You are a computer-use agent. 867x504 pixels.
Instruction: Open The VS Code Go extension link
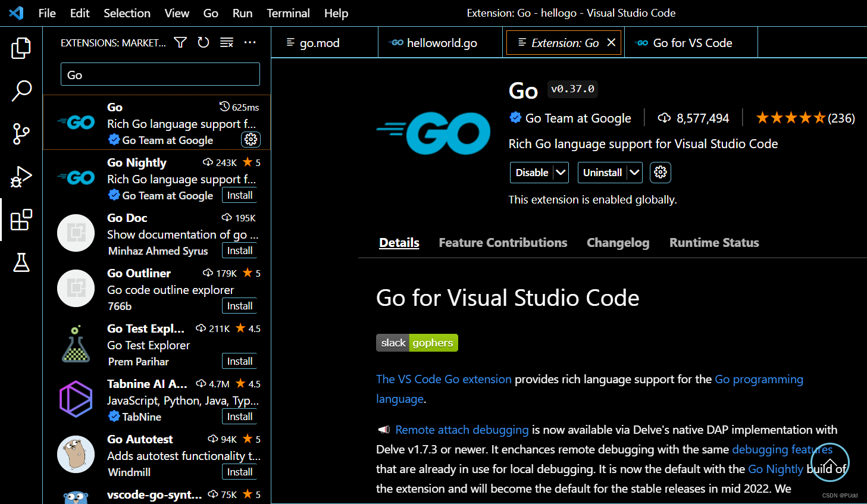tap(444, 379)
